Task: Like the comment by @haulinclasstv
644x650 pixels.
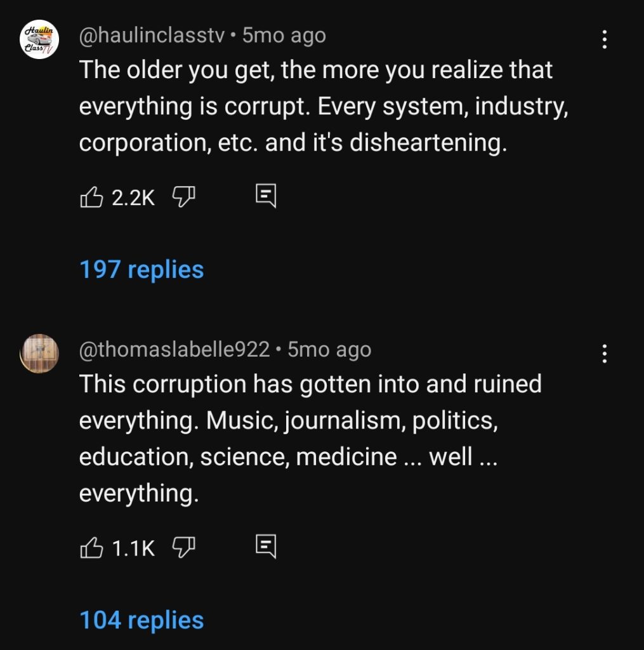Action: point(91,198)
